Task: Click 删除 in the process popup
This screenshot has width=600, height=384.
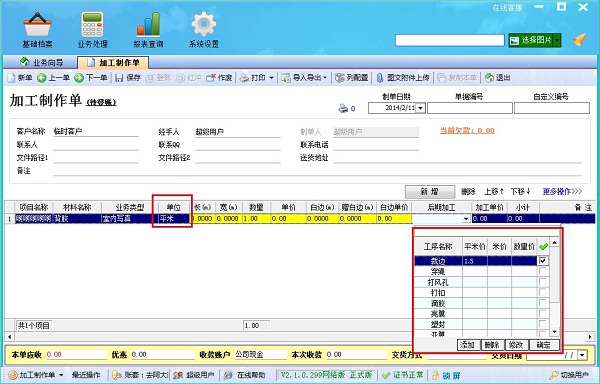Action: [x=492, y=345]
